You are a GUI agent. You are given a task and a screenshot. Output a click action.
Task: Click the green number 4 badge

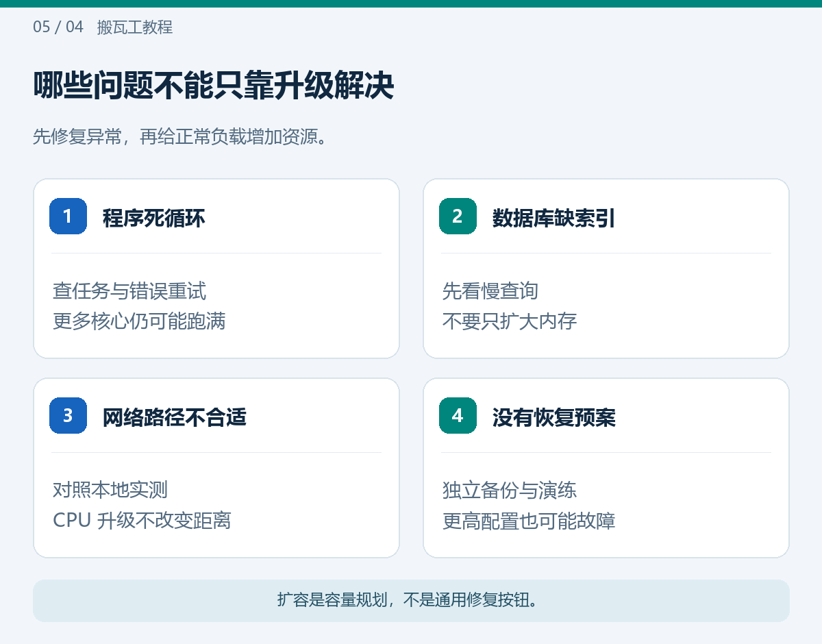(x=458, y=416)
